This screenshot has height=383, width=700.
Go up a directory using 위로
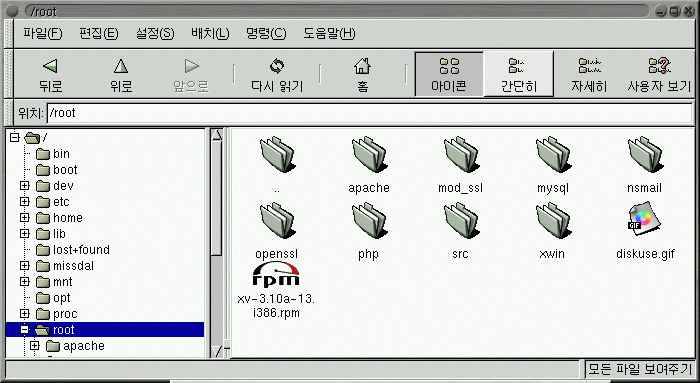point(121,75)
